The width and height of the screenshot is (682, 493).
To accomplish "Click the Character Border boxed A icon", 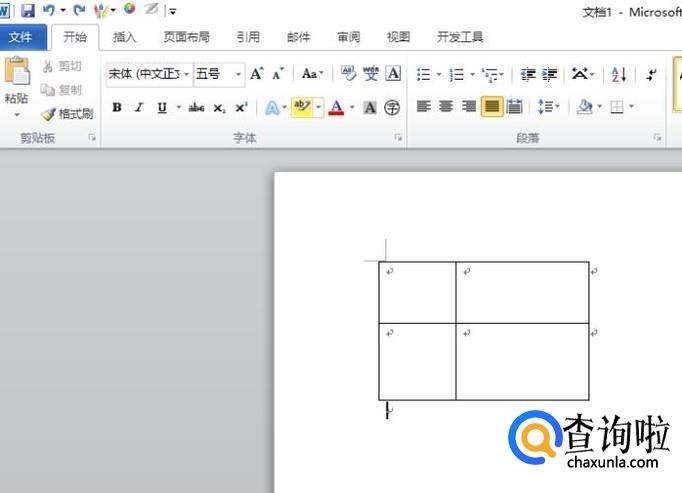I will click(x=393, y=74).
